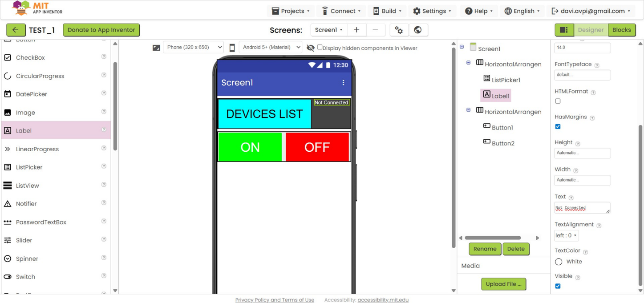Image resolution: width=644 pixels, height=303 pixels.
Task: Collapse the second HorizontalArrangement tree node
Action: click(x=469, y=110)
